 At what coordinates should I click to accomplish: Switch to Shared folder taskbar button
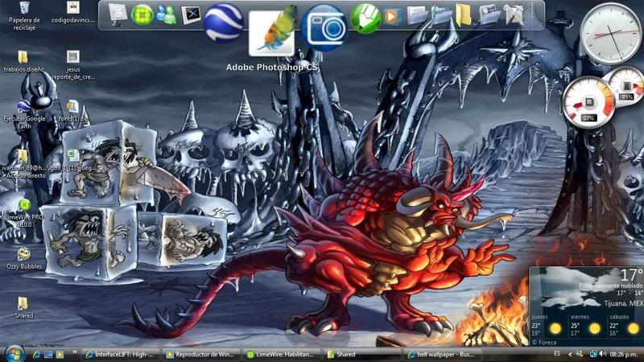point(361,354)
